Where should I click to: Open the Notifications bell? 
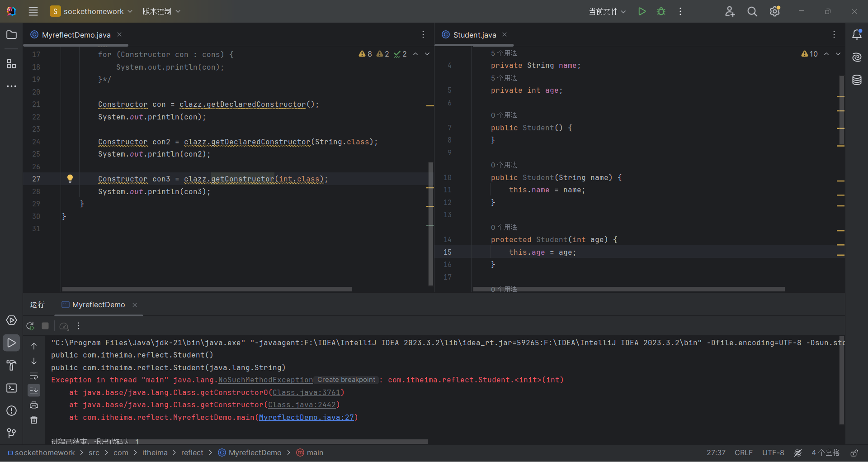(x=857, y=34)
